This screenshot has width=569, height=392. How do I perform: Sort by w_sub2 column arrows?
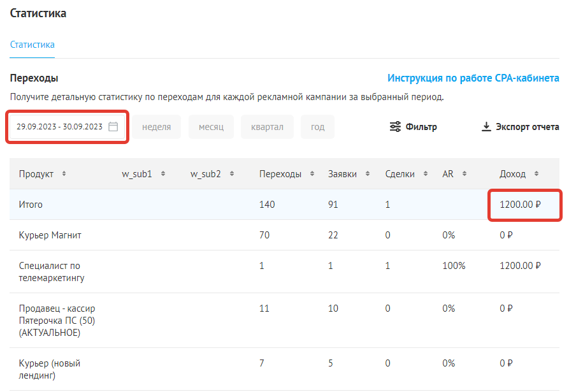[232, 173]
